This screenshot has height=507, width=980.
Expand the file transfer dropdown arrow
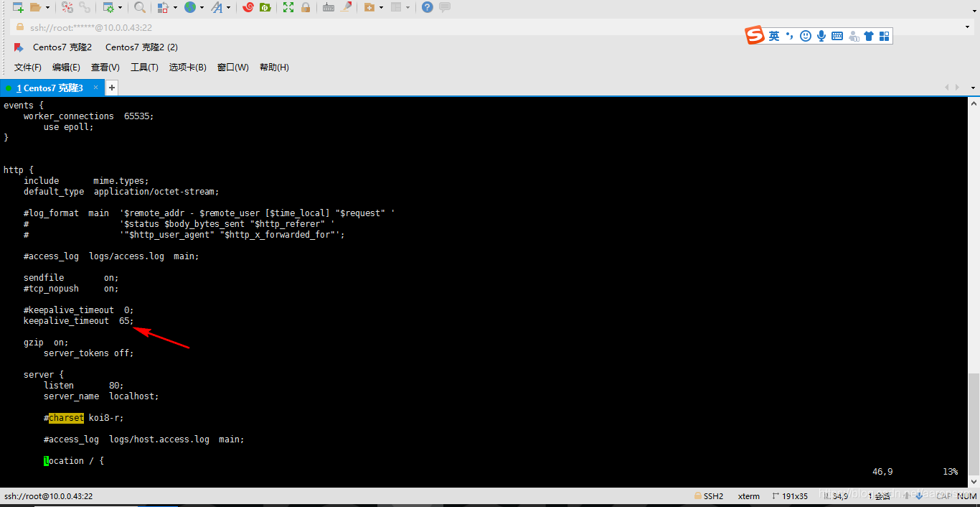175,7
